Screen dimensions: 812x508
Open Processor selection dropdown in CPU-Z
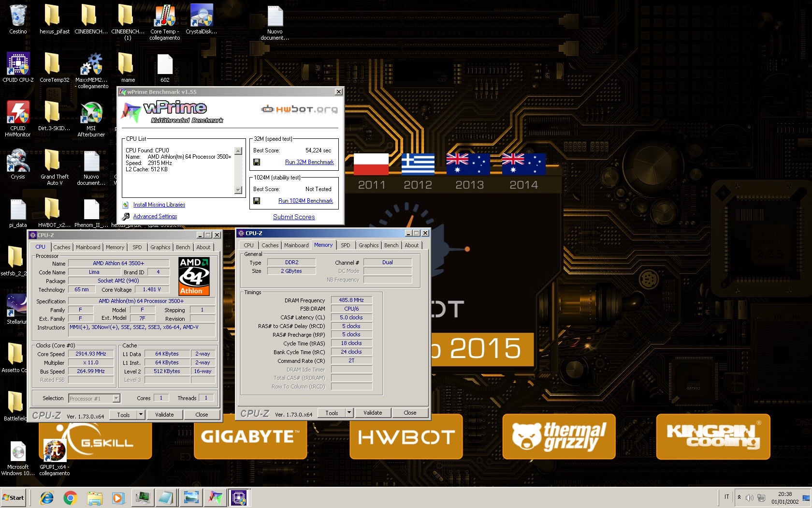(94, 398)
